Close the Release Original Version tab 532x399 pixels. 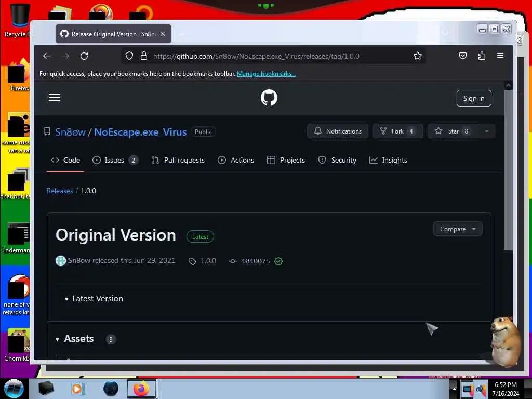(163, 34)
